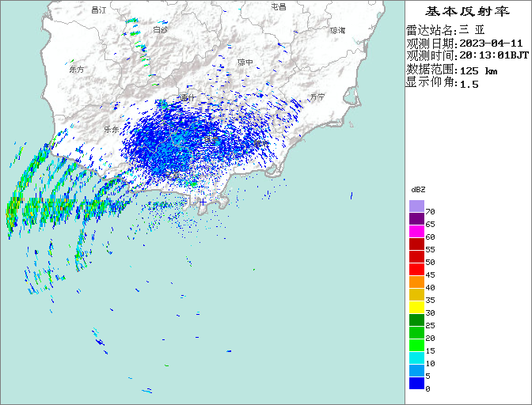Click the 70 label in the legend
Image resolution: width=532 pixels, height=405 pixels.
tap(430, 212)
